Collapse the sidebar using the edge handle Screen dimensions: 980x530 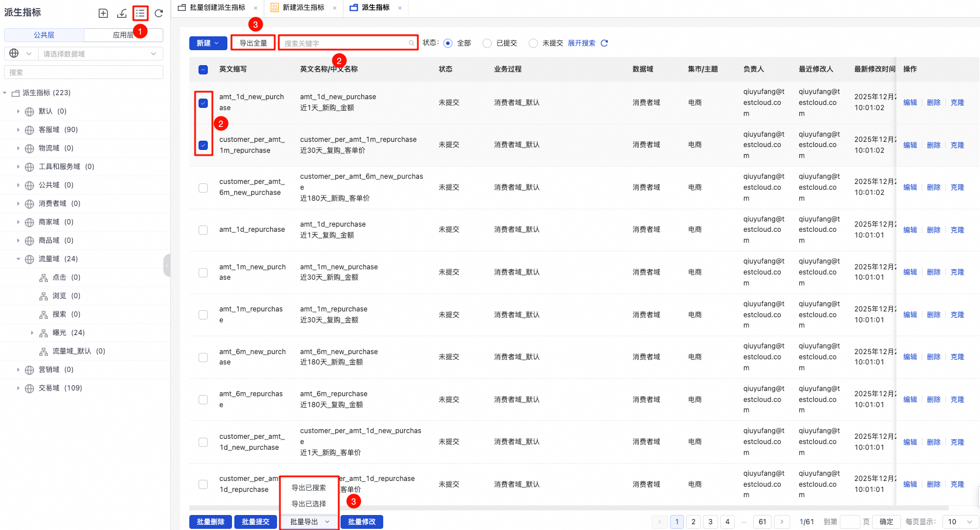[x=167, y=265]
